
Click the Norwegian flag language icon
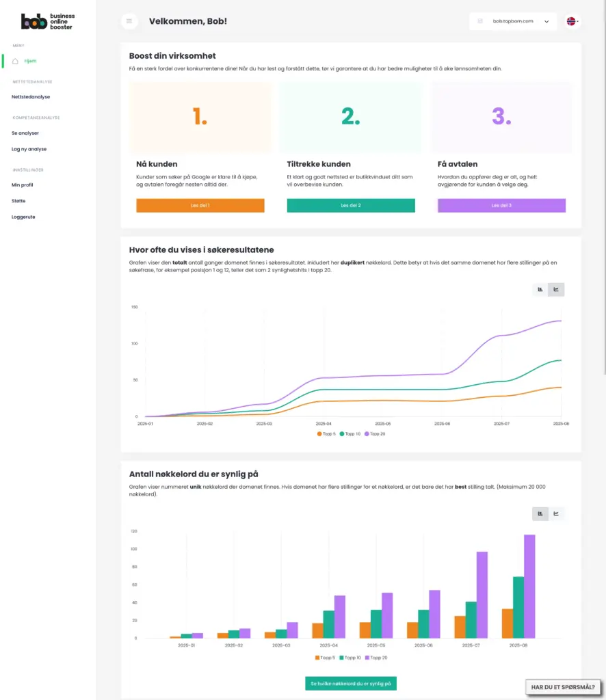570,21
